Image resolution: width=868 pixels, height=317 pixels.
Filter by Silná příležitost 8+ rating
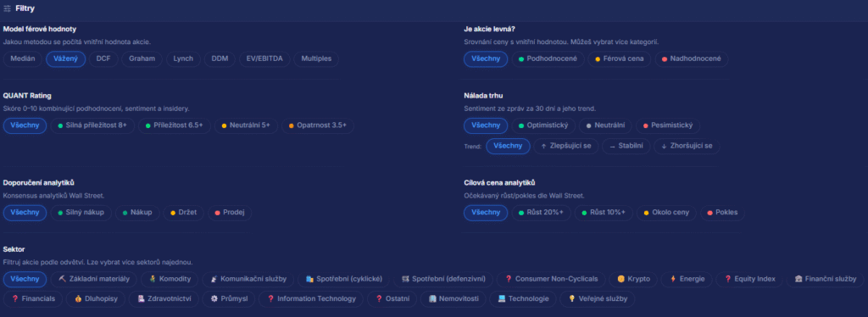92,125
